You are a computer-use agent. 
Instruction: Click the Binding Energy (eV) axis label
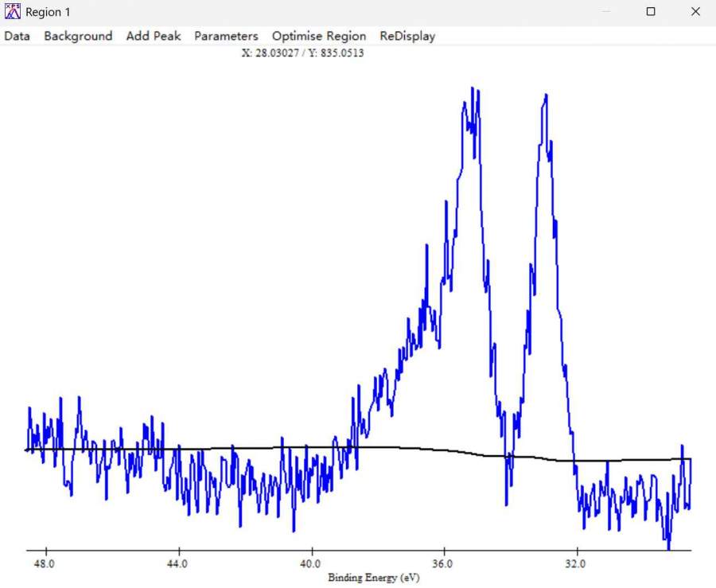pos(373,578)
